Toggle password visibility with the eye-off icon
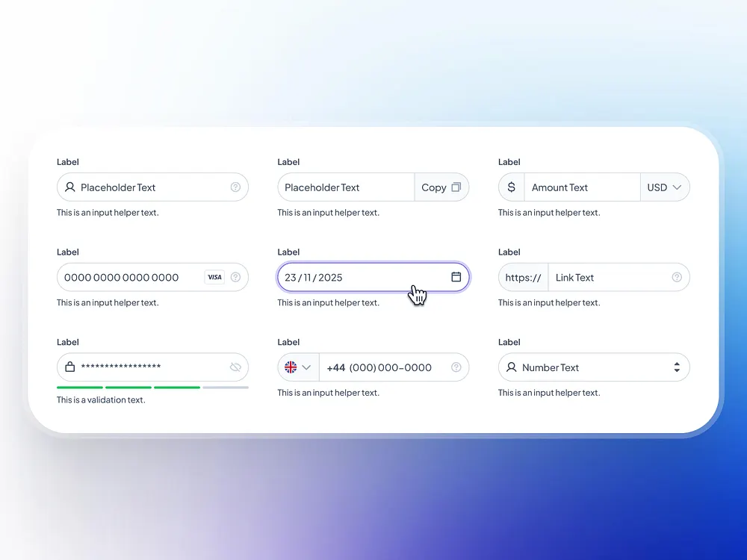The height and width of the screenshot is (560, 747). [236, 367]
